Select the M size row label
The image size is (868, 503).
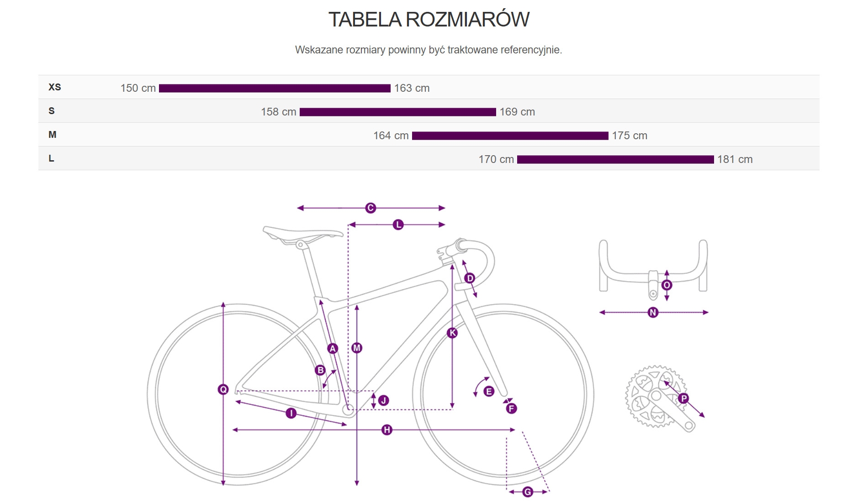[x=53, y=135]
